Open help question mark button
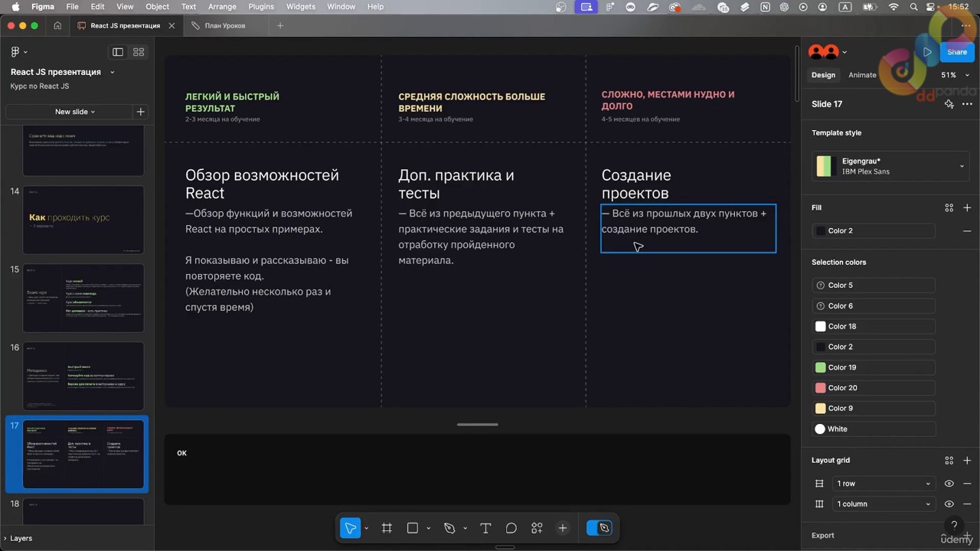The width and height of the screenshot is (980, 551). pos(954,525)
